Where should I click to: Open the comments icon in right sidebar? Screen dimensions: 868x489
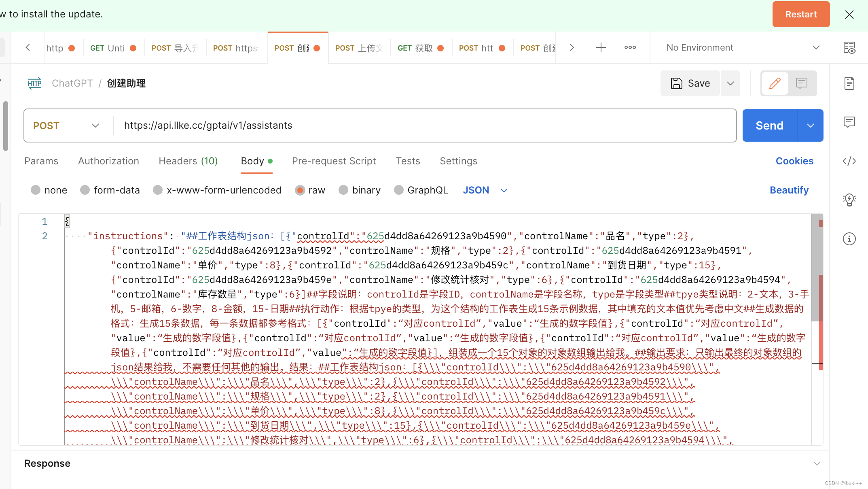tap(849, 122)
